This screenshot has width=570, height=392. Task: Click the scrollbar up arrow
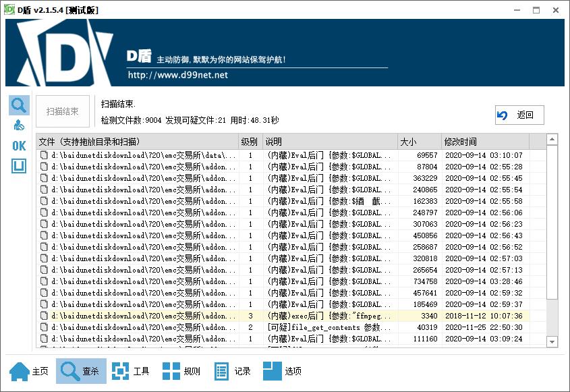click(x=552, y=139)
